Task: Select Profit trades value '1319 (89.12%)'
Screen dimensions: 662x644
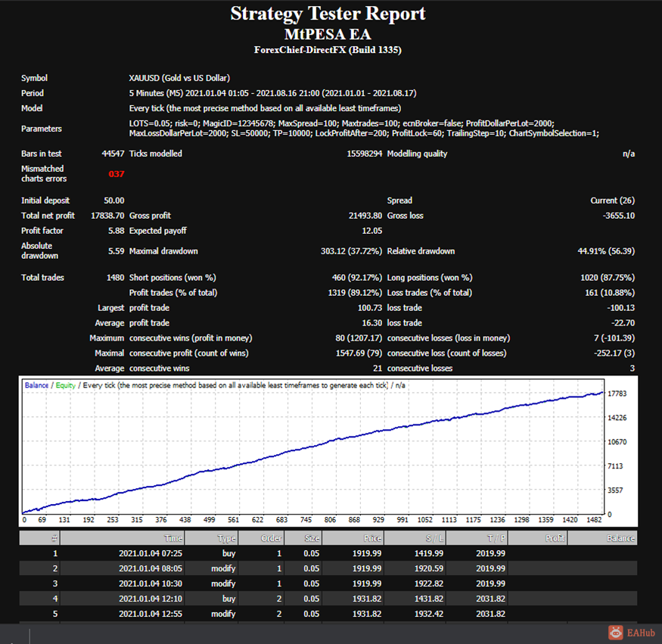Action: point(355,293)
